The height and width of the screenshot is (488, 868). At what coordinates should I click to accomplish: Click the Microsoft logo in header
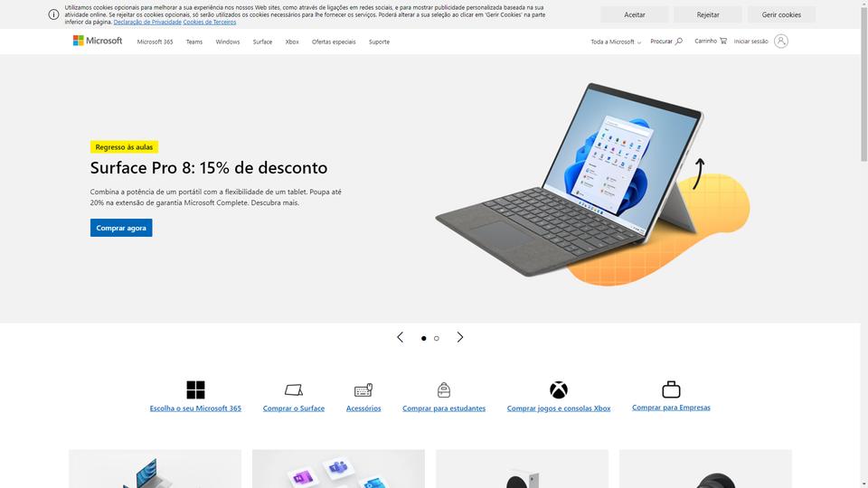[98, 41]
